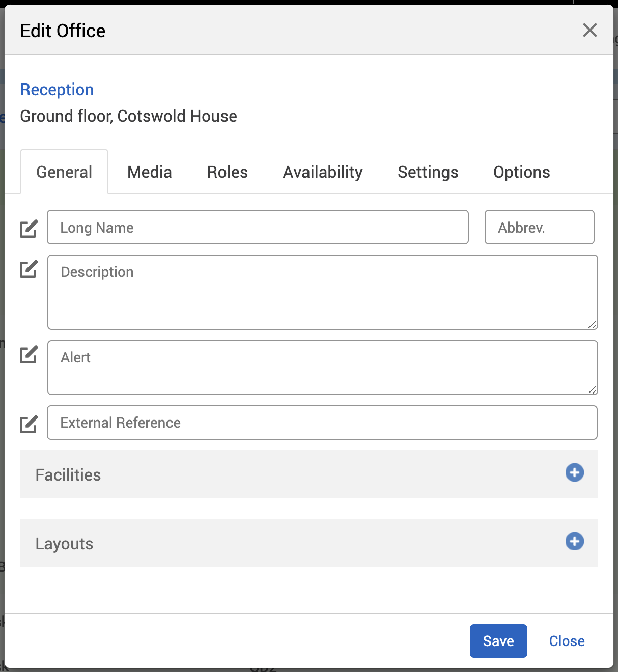Focus the External Reference field

click(x=322, y=423)
